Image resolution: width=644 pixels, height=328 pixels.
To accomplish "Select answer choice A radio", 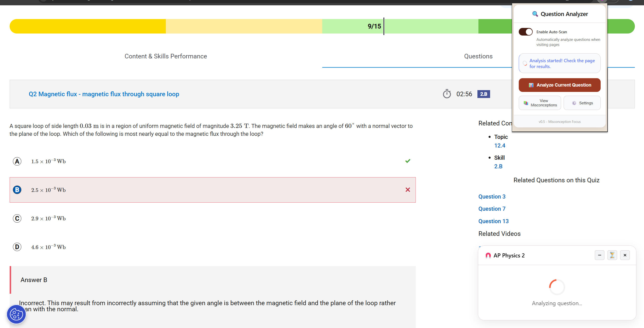I will (x=17, y=161).
